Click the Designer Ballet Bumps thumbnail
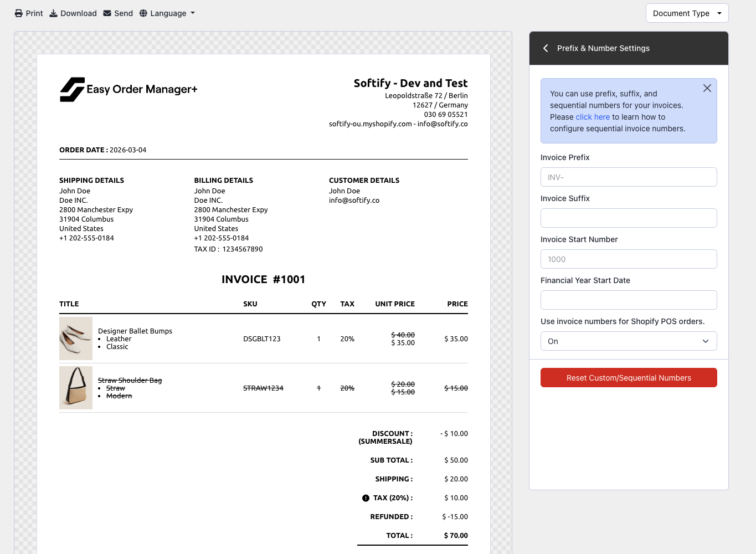The height and width of the screenshot is (554, 756). [76, 338]
